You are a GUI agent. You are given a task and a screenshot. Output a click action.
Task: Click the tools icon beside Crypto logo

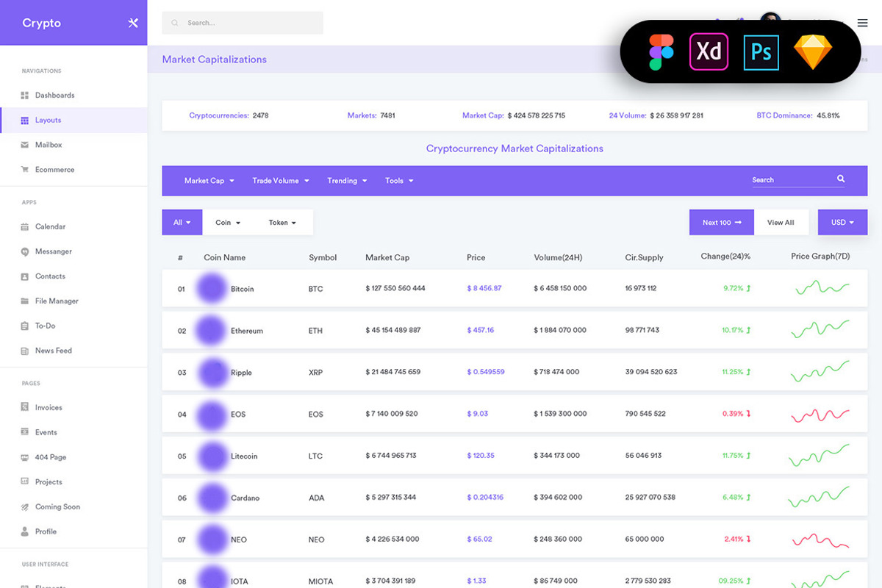133,23
